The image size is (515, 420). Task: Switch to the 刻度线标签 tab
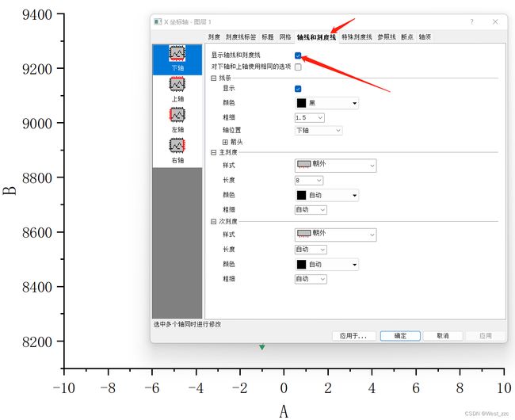pos(241,37)
